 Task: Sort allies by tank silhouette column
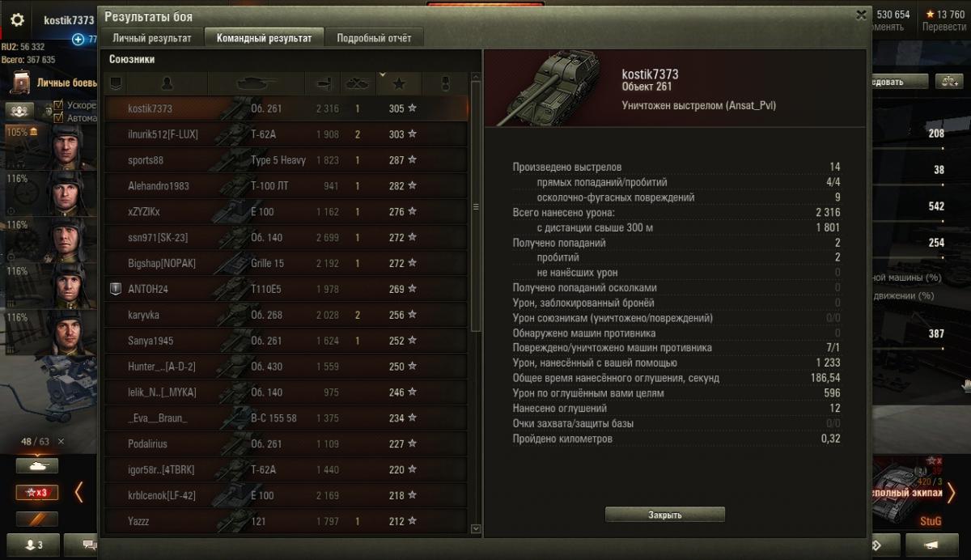pyautogui.click(x=256, y=83)
